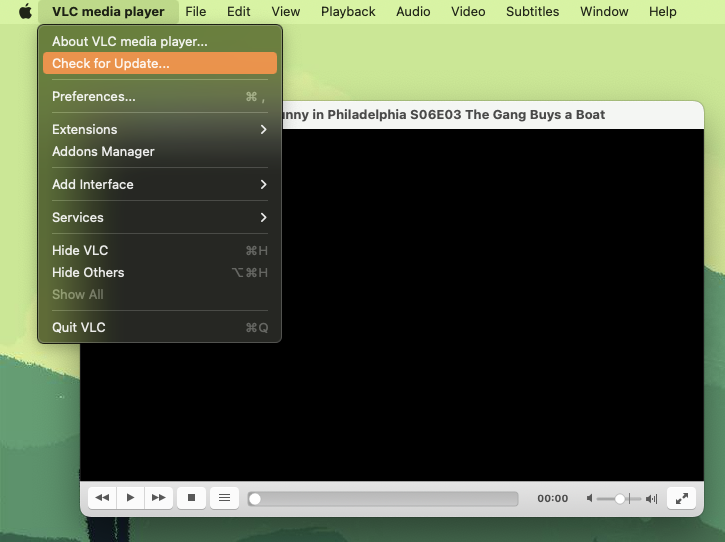The height and width of the screenshot is (542, 725).
Task: Toggle fullscreen with the arrows button
Action: click(682, 498)
